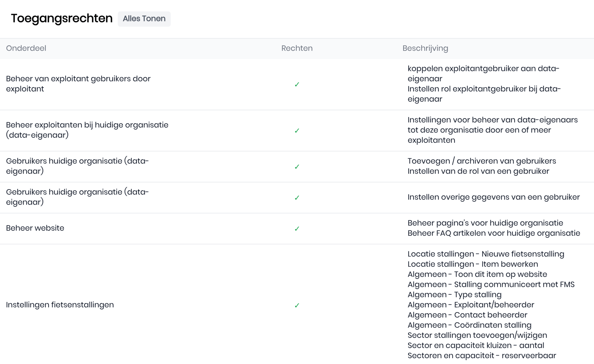
Task: Click the Toegangsrechten page title
Action: click(62, 18)
